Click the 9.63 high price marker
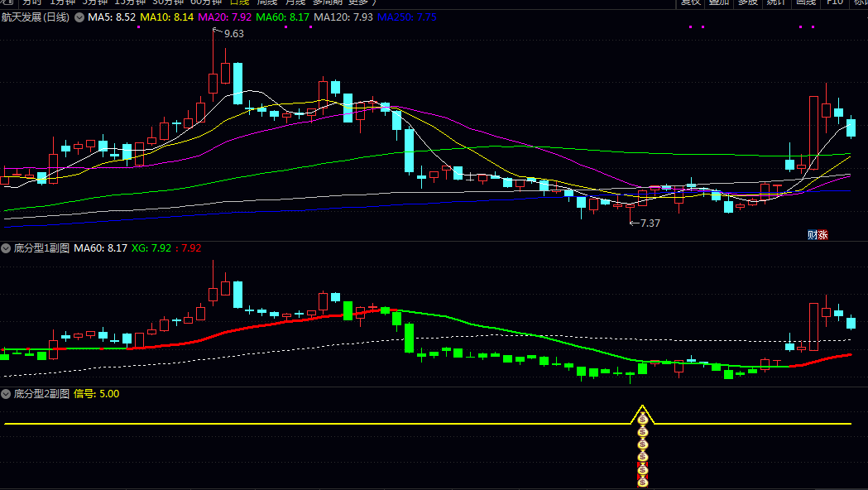The image size is (868, 490). pyautogui.click(x=233, y=34)
